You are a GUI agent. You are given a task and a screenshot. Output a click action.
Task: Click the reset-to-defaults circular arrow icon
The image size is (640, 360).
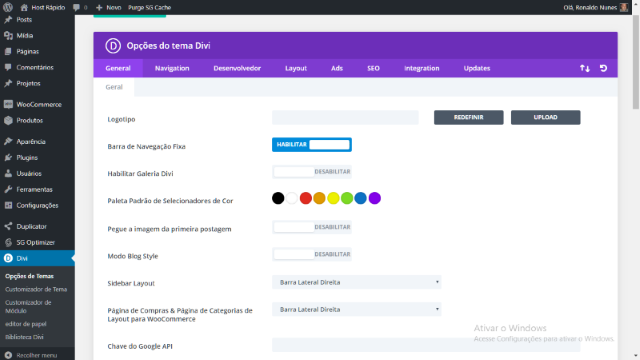tap(603, 69)
